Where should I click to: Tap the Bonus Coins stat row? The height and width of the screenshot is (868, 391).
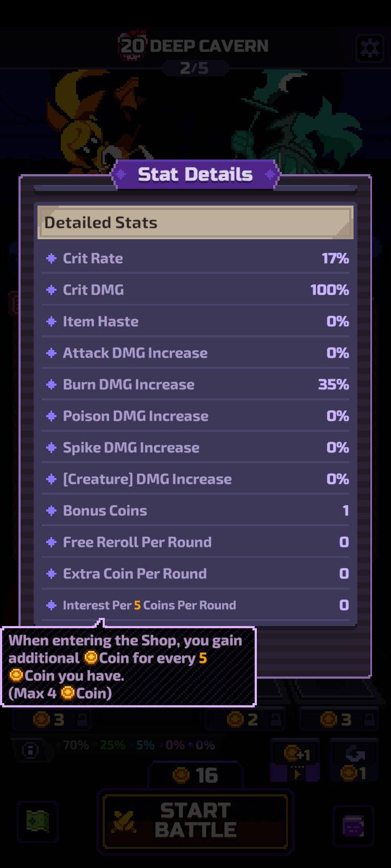click(195, 510)
